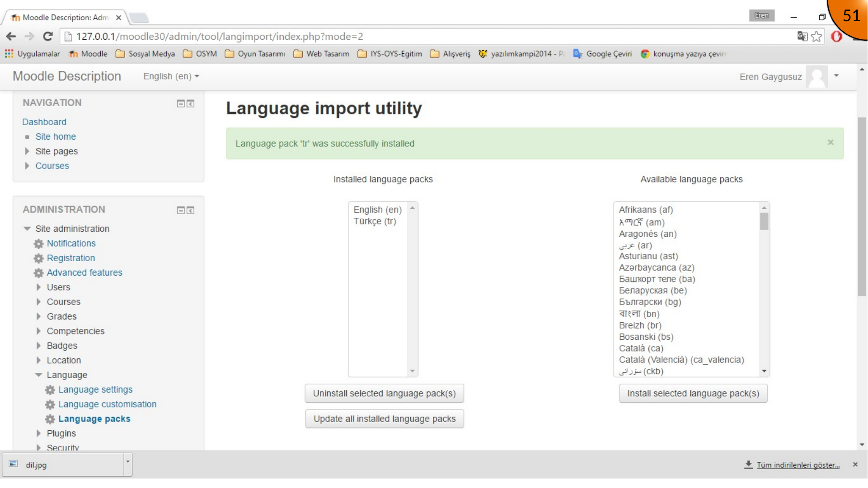Click the Opera extension icon
This screenshot has width=868, height=488.
pyautogui.click(x=837, y=37)
